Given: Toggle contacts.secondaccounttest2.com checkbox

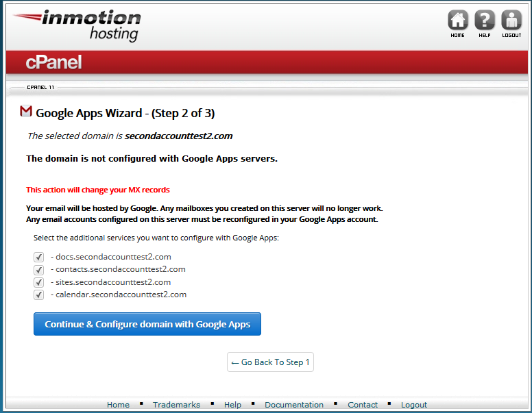Looking at the screenshot, I should (x=38, y=270).
